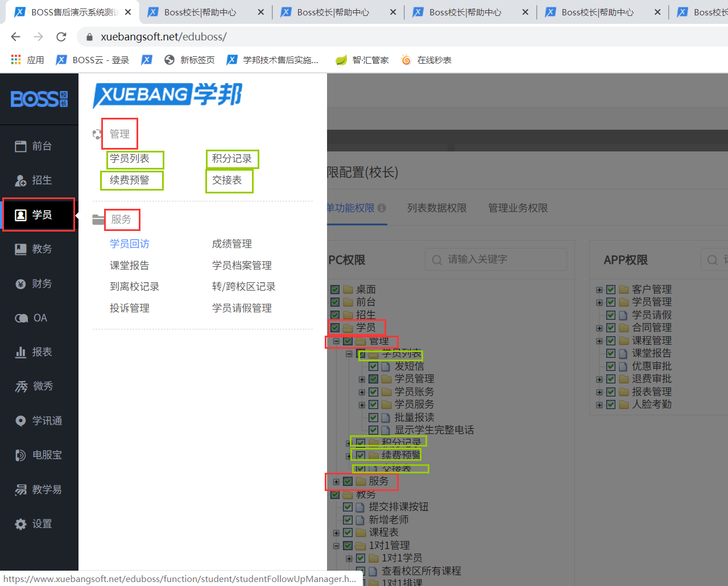Switch to the 管理业务权限 tab
This screenshot has height=586, width=728.
(x=518, y=208)
